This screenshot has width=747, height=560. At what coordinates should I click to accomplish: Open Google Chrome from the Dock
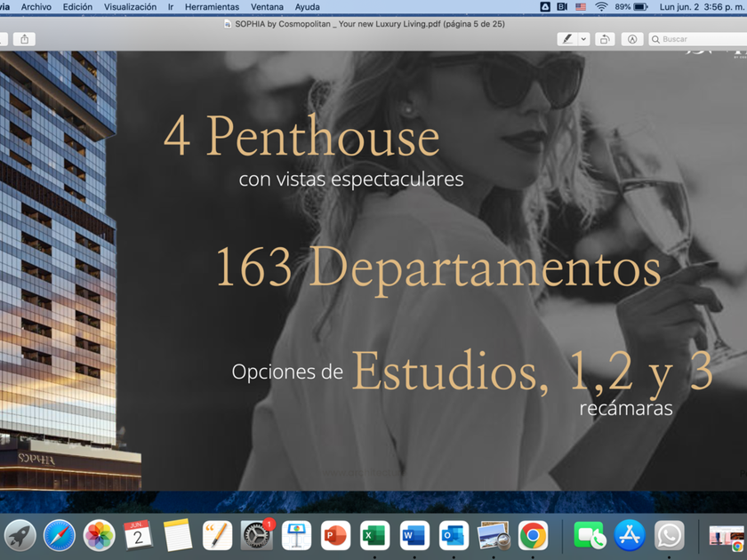point(533,535)
